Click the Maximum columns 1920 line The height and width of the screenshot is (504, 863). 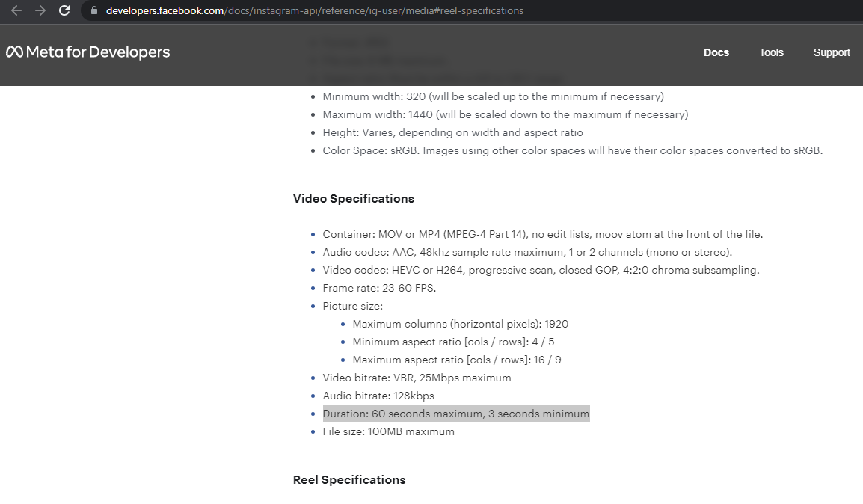(461, 324)
